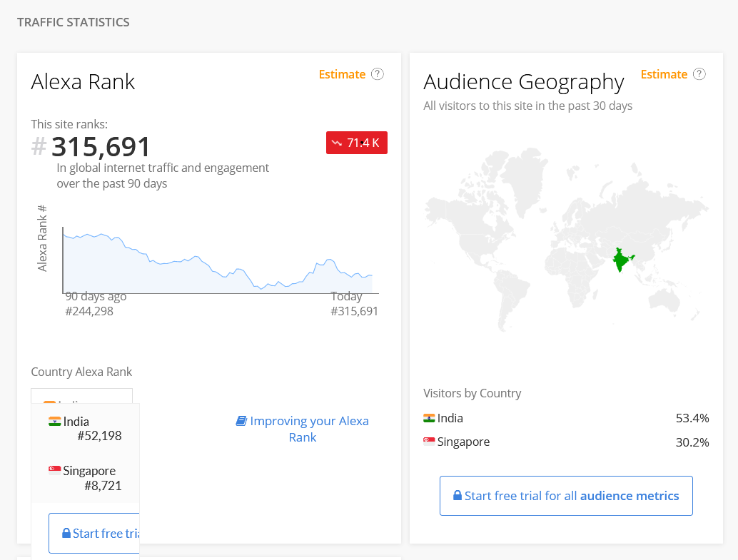Open the Alexa Rank Estimate help icon
Screen dimensions: 738x560
378,74
